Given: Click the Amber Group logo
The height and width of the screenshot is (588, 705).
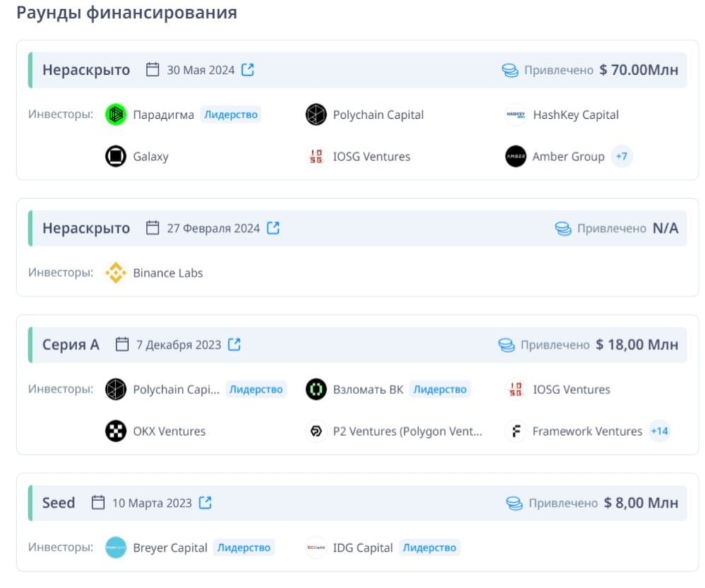Looking at the screenshot, I should click(x=516, y=156).
